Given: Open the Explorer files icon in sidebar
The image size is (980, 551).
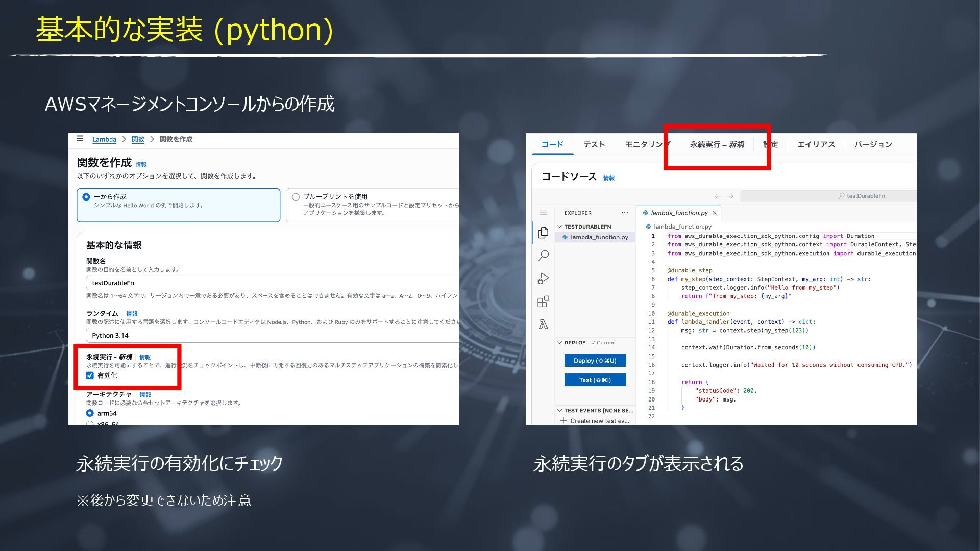Looking at the screenshot, I should [543, 233].
